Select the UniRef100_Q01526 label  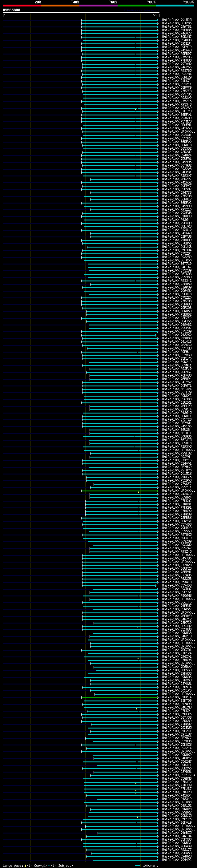(177, 474)
